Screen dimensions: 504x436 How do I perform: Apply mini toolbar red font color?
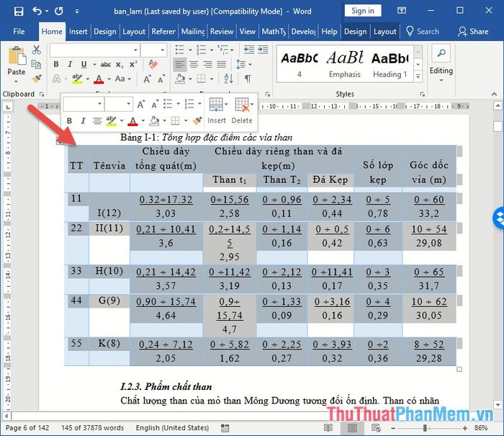pos(132,121)
